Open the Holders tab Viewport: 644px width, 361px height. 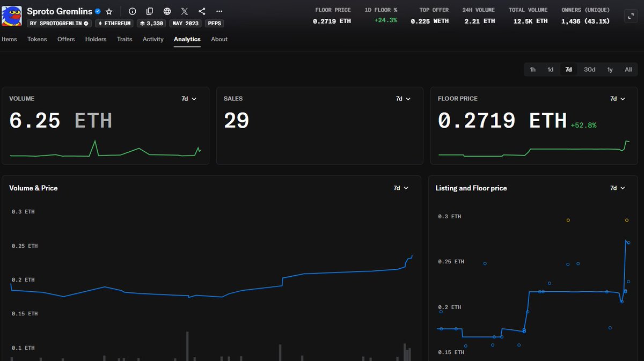(x=96, y=39)
